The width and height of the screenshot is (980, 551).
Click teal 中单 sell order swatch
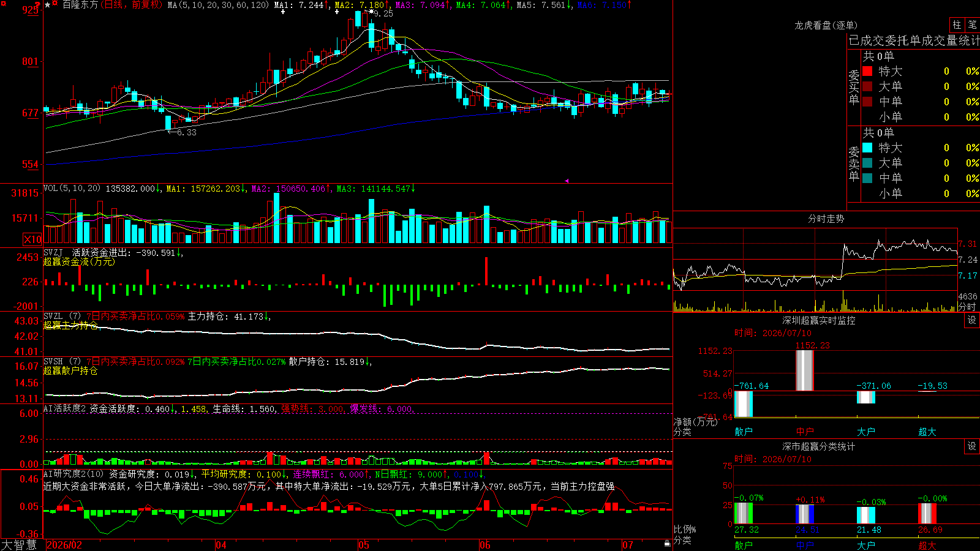[x=867, y=178]
